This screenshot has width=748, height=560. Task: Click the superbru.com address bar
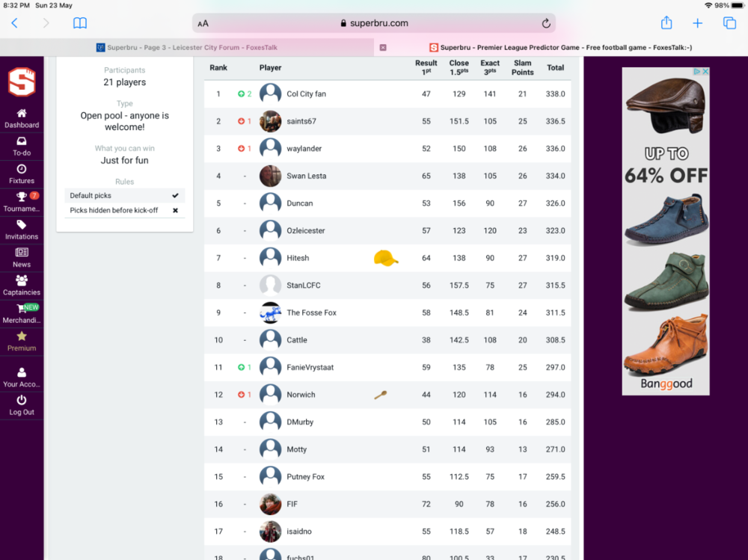coord(374,23)
